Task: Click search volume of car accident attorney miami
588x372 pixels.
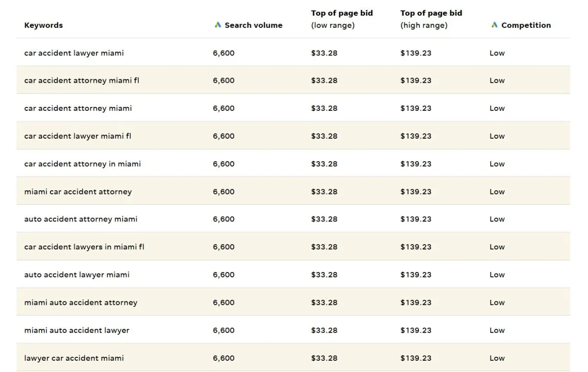Action: [x=223, y=108]
